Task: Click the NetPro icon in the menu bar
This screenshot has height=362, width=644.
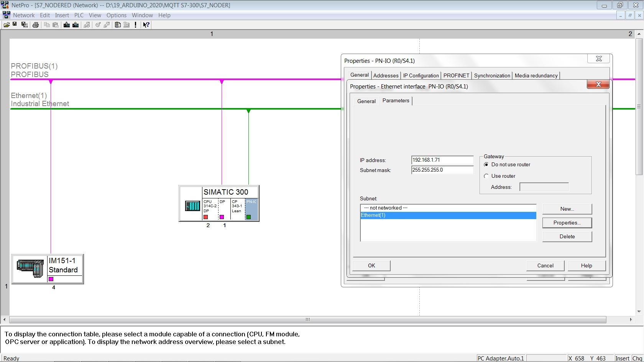Action: click(x=6, y=15)
